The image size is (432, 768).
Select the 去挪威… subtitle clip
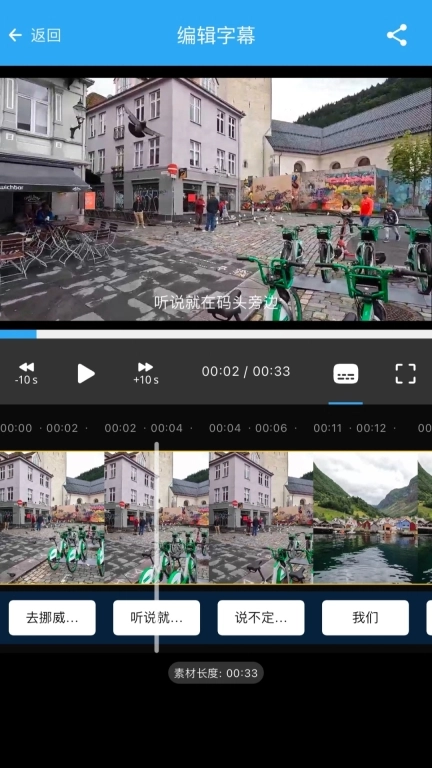(x=52, y=618)
